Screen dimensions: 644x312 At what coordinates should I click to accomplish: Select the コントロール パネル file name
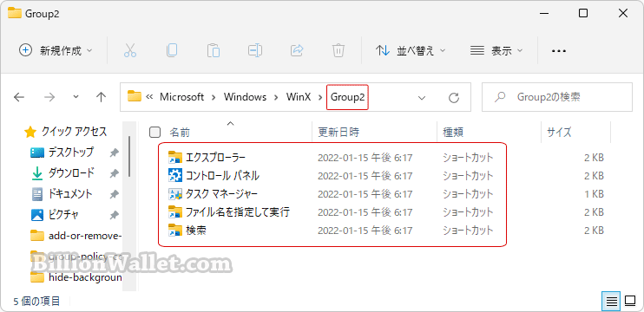tap(222, 175)
